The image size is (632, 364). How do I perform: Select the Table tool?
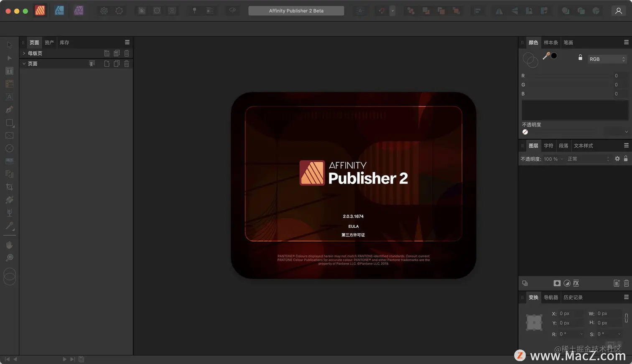tap(10, 84)
